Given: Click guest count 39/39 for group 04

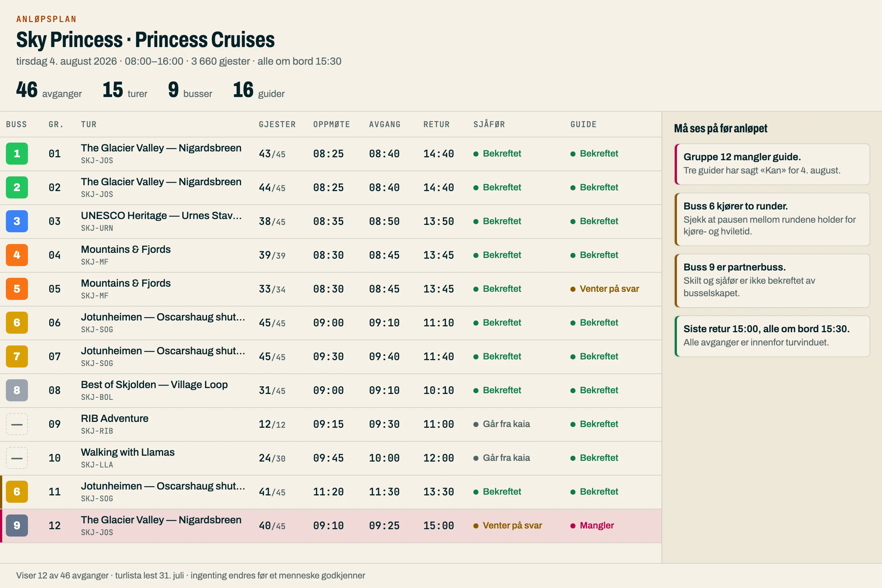Looking at the screenshot, I should (272, 255).
